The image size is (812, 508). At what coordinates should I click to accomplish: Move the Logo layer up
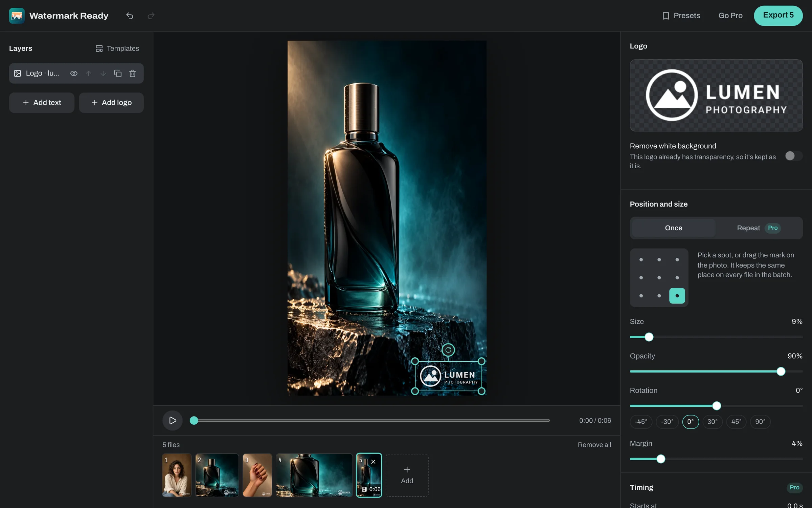pos(88,73)
